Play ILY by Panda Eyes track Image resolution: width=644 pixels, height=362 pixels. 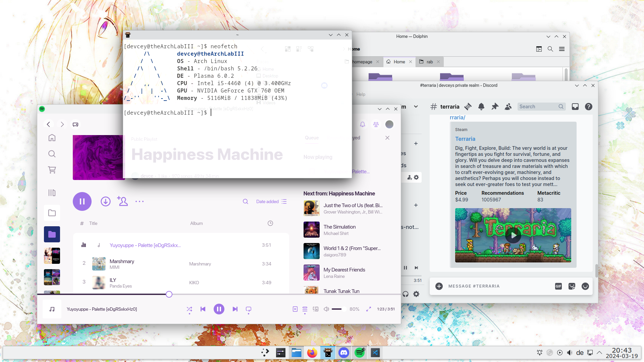181,283
